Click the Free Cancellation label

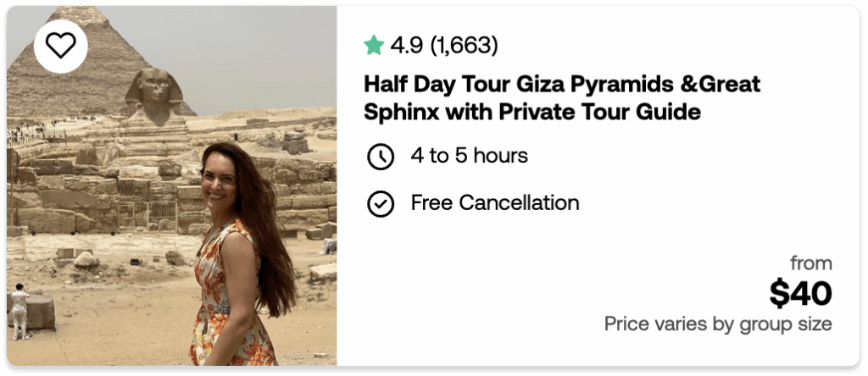tap(495, 203)
